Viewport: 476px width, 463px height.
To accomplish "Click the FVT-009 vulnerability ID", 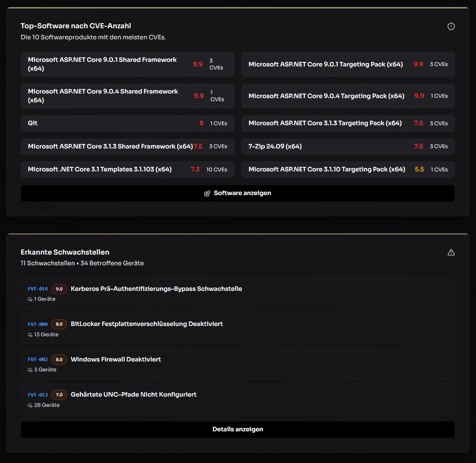I will tap(38, 324).
